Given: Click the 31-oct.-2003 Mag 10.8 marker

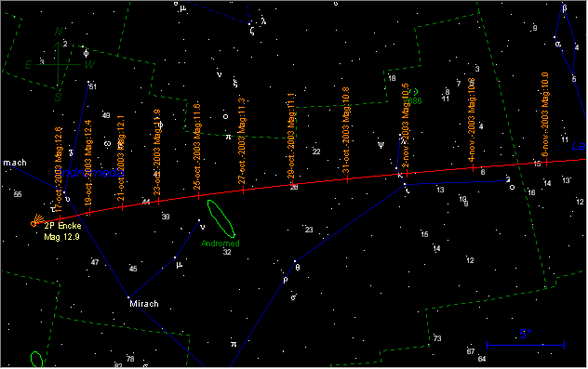Looking at the screenshot, I should [x=347, y=179].
